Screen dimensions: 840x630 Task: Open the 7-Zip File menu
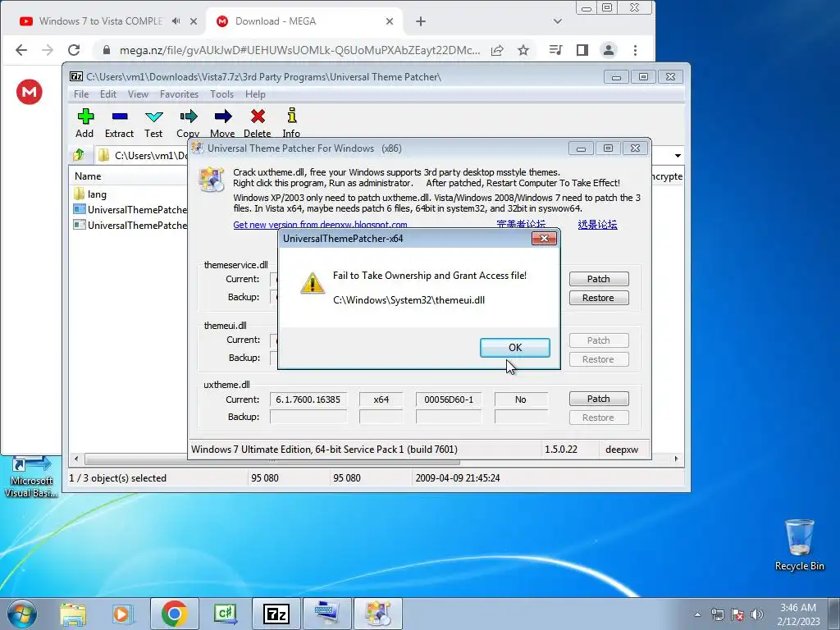(81, 94)
